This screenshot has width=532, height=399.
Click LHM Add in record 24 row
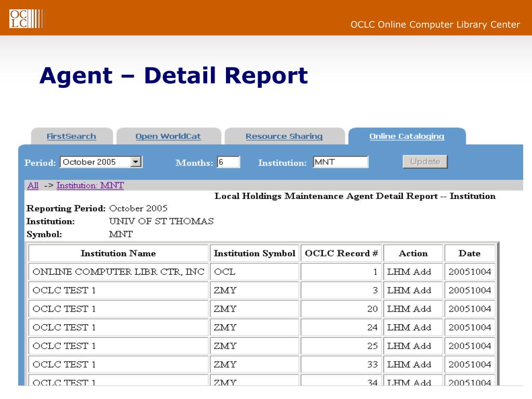tap(413, 327)
